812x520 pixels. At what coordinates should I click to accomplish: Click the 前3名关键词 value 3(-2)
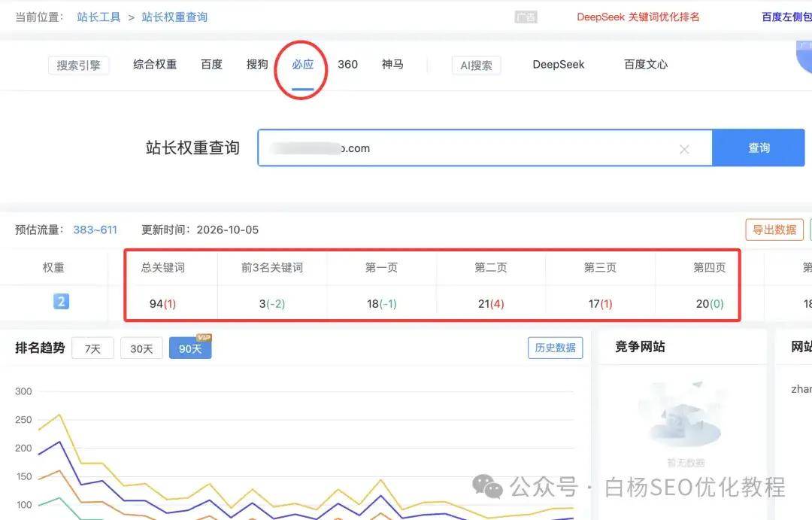tap(272, 304)
